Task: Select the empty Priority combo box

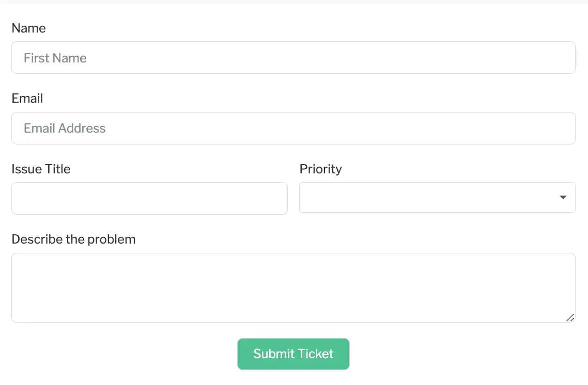Action: pos(437,197)
